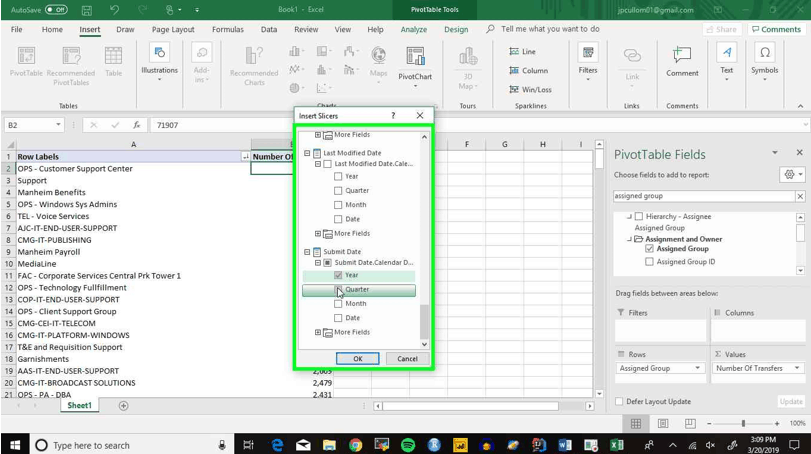The width and height of the screenshot is (811, 454).
Task: Check Last Modified Date Year checkbox
Action: [x=338, y=176]
